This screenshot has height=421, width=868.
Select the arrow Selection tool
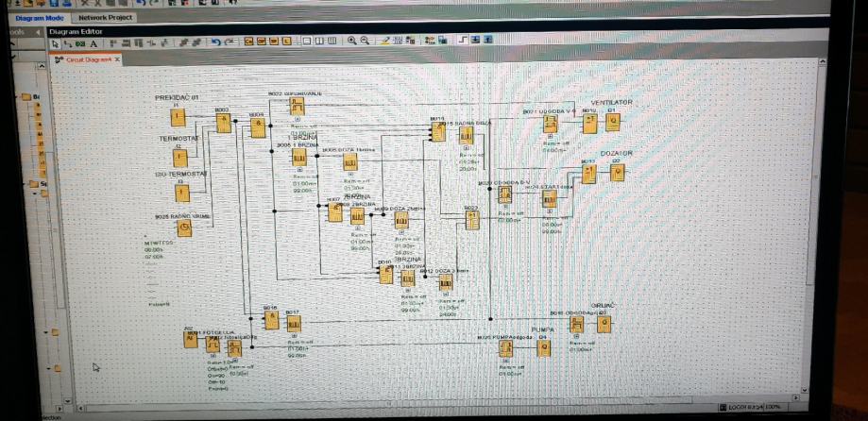tap(56, 42)
